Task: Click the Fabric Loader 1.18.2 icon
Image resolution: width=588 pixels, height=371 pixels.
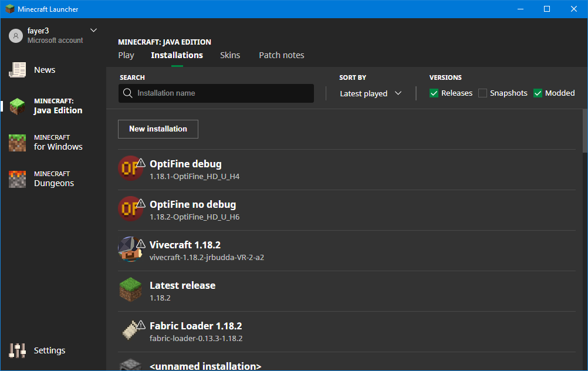Action: [131, 331]
